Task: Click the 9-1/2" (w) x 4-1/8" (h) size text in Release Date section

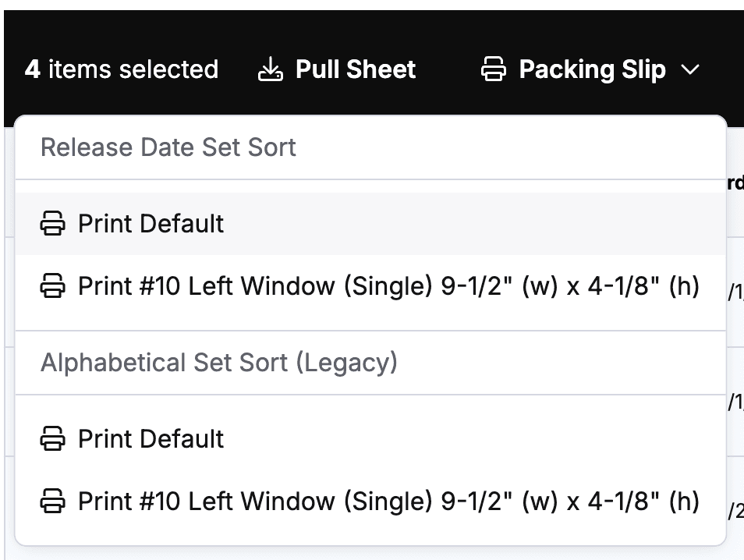Action: 570,287
